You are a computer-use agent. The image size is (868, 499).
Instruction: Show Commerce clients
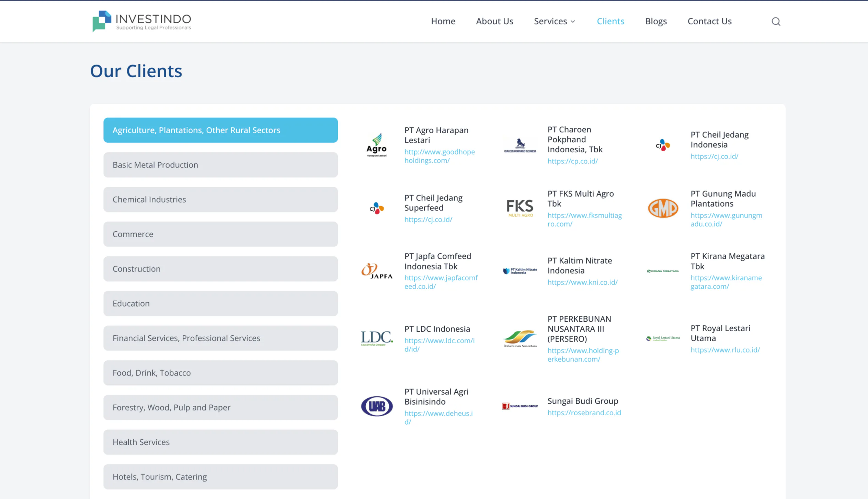click(220, 234)
